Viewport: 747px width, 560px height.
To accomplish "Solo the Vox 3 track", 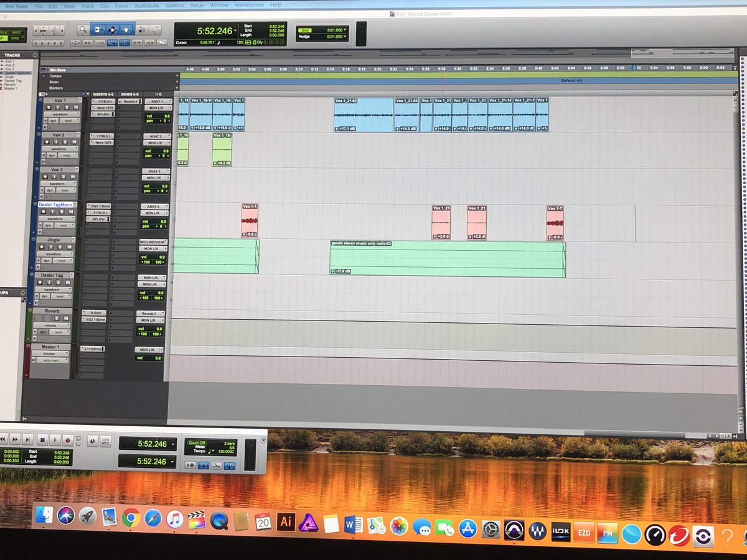I will (x=63, y=177).
